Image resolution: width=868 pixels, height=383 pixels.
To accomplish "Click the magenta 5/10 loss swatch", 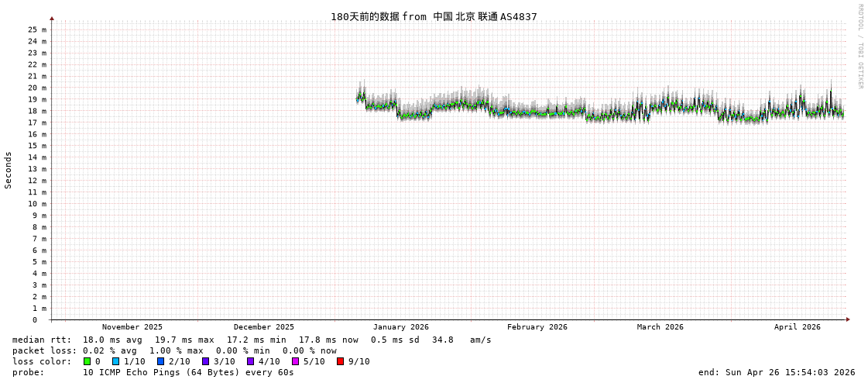I will pos(295,361).
